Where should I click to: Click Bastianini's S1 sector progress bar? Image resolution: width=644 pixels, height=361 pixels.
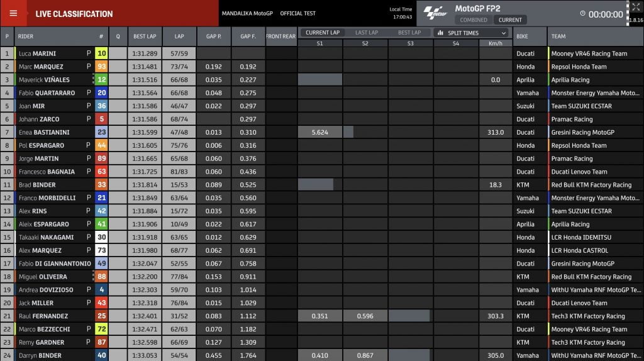(x=320, y=132)
